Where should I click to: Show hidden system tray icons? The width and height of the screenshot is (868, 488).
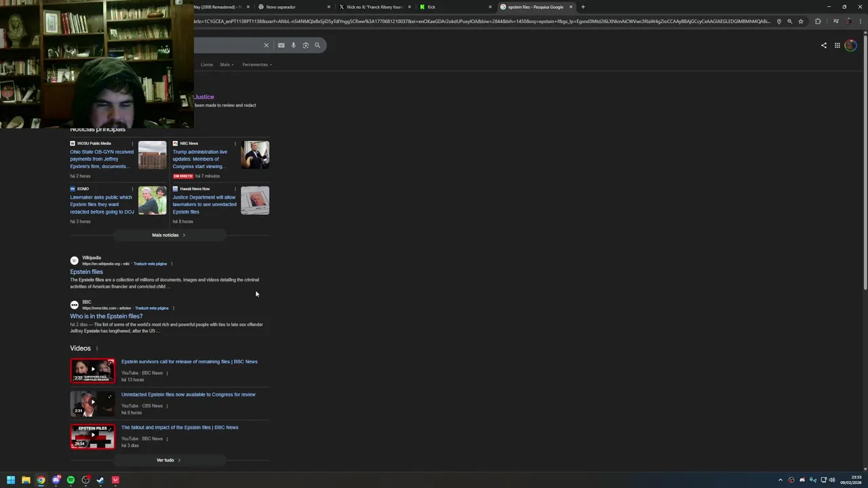click(780, 480)
